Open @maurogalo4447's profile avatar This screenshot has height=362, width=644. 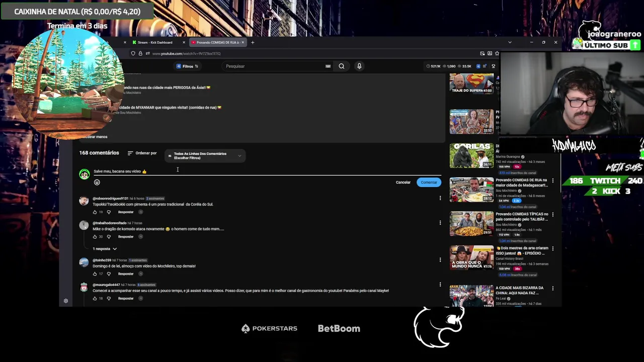pyautogui.click(x=84, y=288)
